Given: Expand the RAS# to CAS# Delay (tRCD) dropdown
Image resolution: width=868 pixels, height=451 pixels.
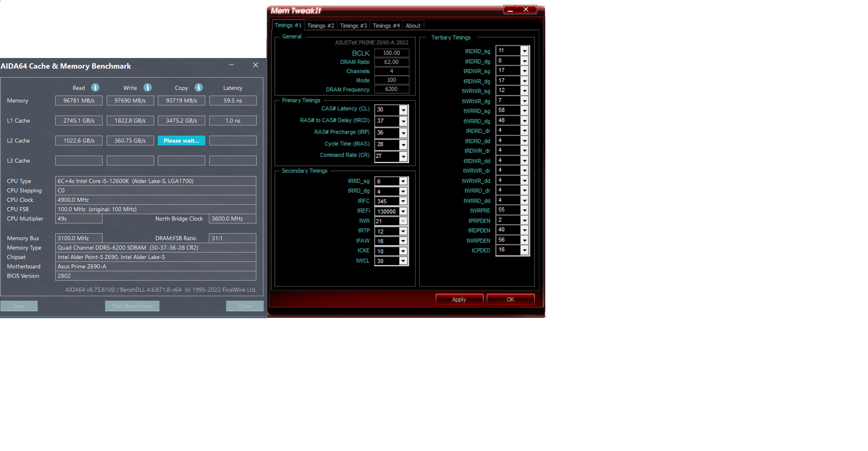Looking at the screenshot, I should pos(404,121).
